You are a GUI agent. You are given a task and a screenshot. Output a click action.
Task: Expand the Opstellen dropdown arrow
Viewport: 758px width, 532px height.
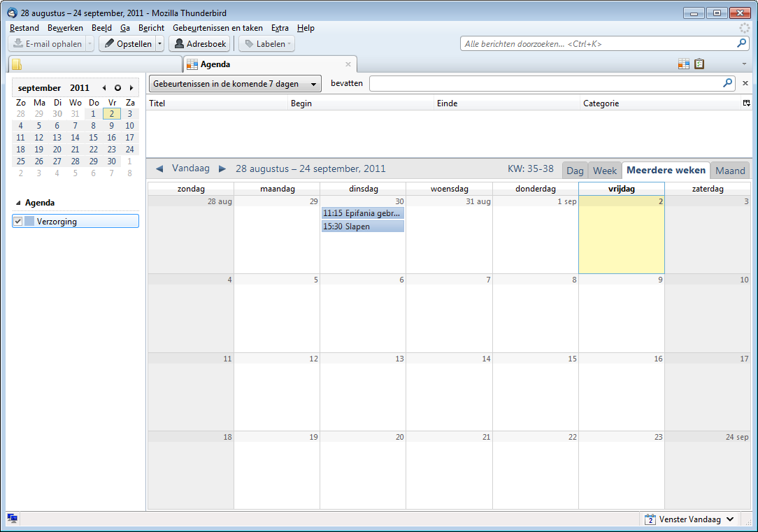coord(160,43)
